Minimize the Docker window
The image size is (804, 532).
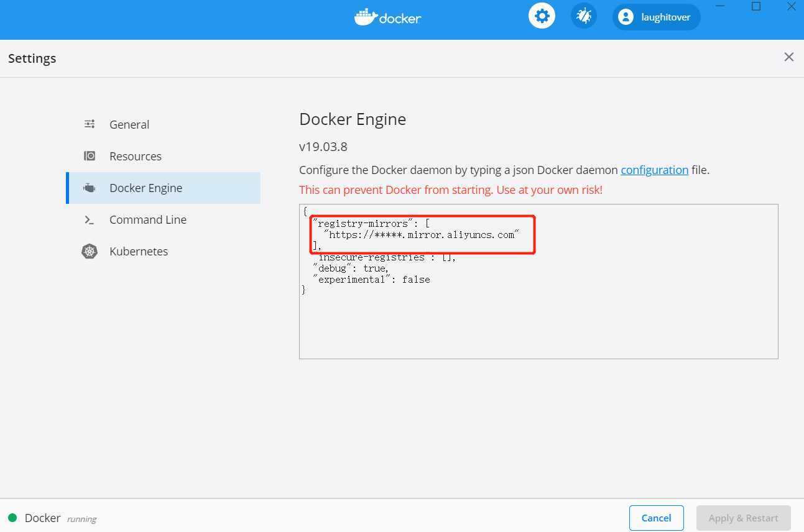pyautogui.click(x=720, y=7)
